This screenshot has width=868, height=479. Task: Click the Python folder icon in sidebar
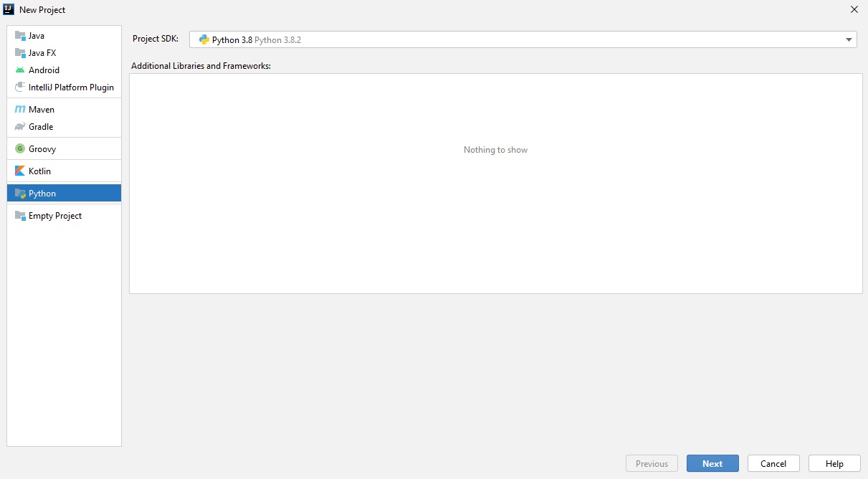(x=20, y=193)
